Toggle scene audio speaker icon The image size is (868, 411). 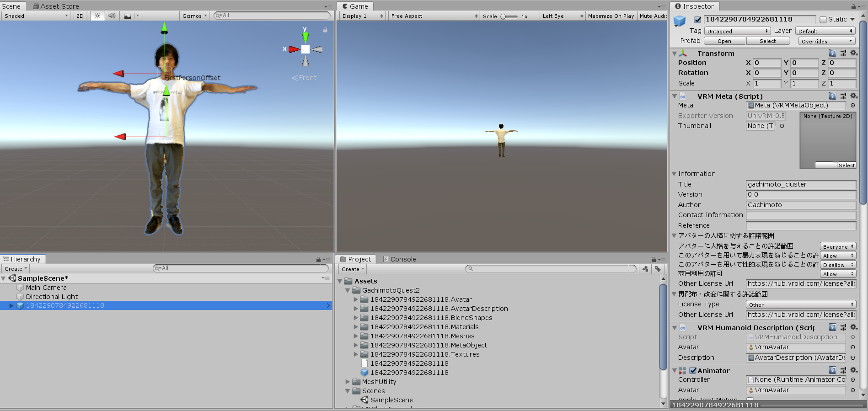pos(112,16)
